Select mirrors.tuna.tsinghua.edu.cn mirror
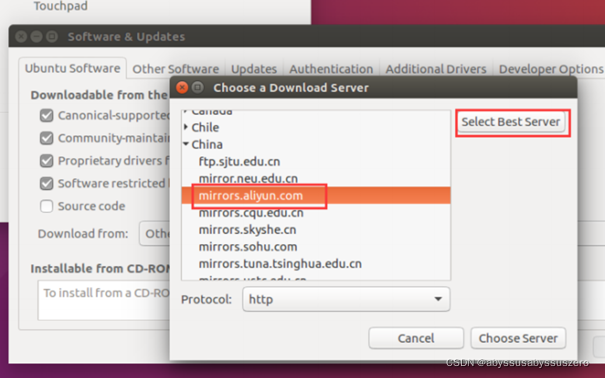This screenshot has height=378, width=605. click(280, 263)
